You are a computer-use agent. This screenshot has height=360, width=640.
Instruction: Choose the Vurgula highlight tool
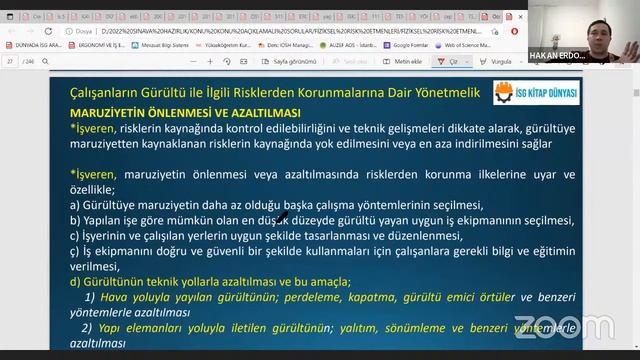coord(496,61)
